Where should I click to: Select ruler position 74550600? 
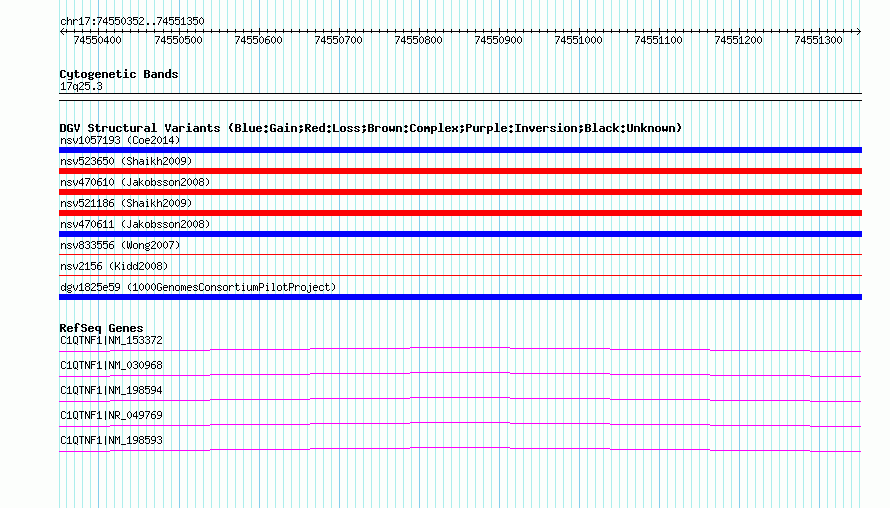coord(258,40)
